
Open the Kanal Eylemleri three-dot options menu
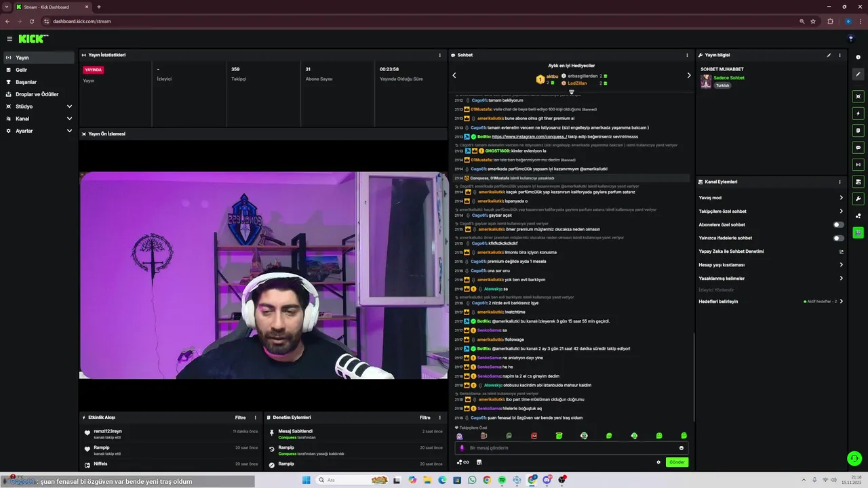pyautogui.click(x=840, y=182)
